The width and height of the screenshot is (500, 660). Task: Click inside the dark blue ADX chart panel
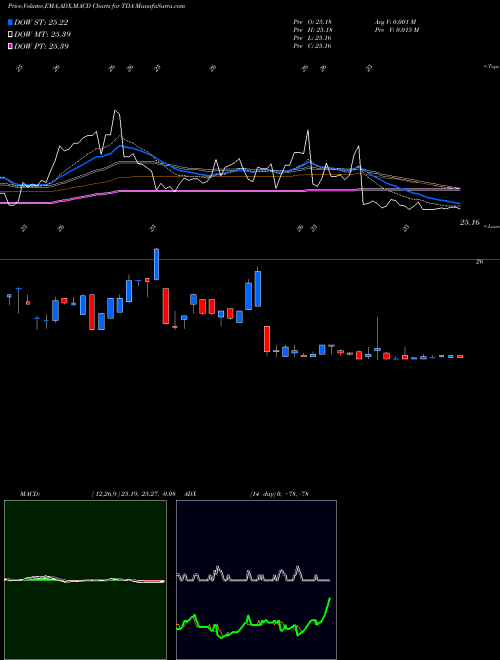click(256, 580)
